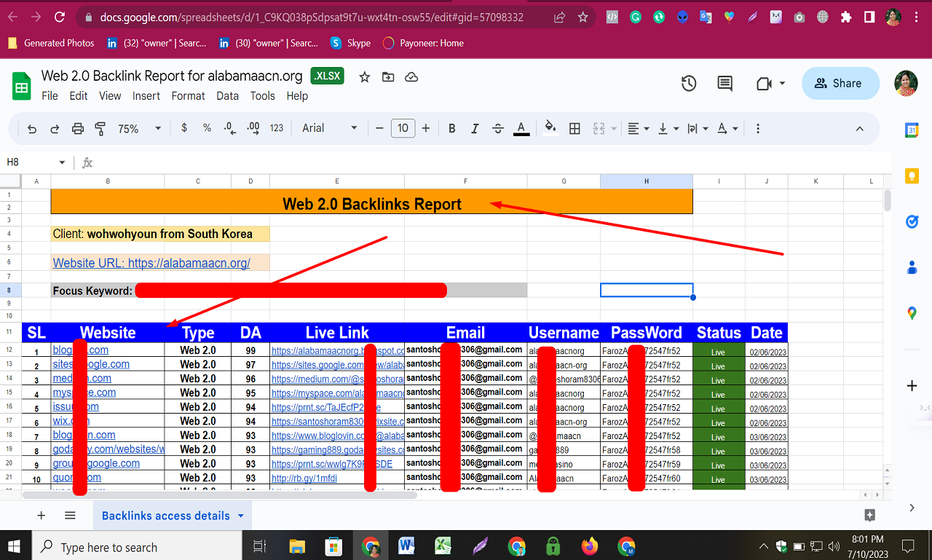Screen dimensions: 932x560
Task: Star this spreadsheet document
Action: pos(365,76)
